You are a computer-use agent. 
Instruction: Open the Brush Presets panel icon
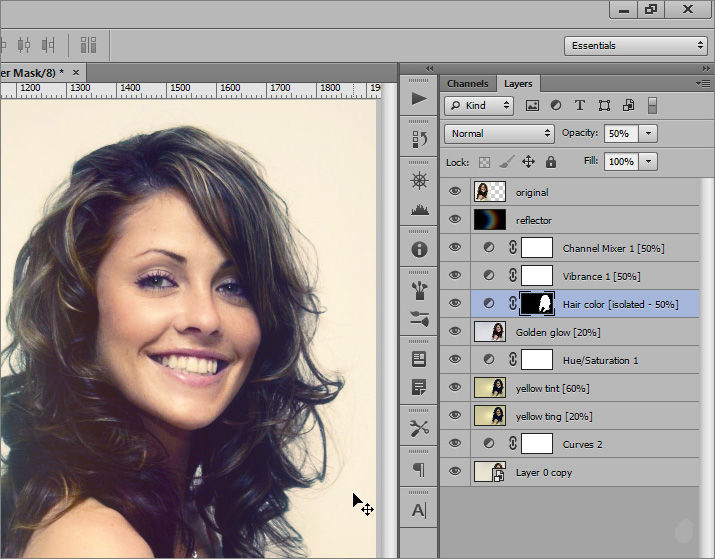coord(419,290)
